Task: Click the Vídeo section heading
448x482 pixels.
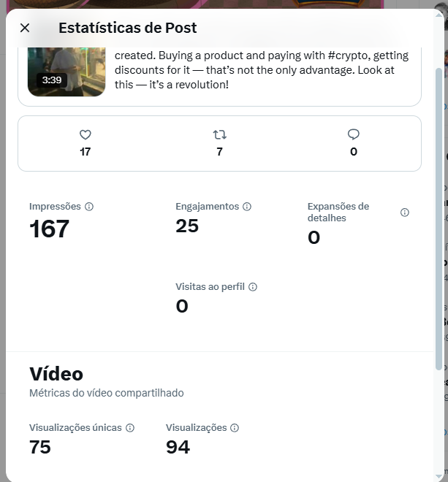Action: tap(56, 374)
